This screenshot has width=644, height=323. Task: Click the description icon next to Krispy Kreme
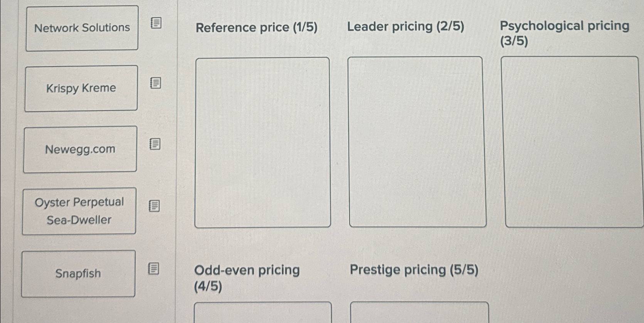[x=155, y=82]
